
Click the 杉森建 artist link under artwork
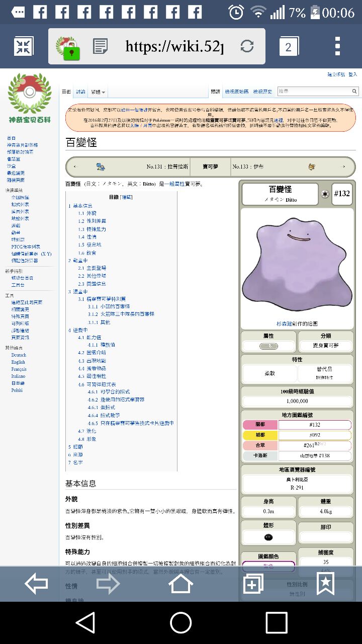pos(285,324)
